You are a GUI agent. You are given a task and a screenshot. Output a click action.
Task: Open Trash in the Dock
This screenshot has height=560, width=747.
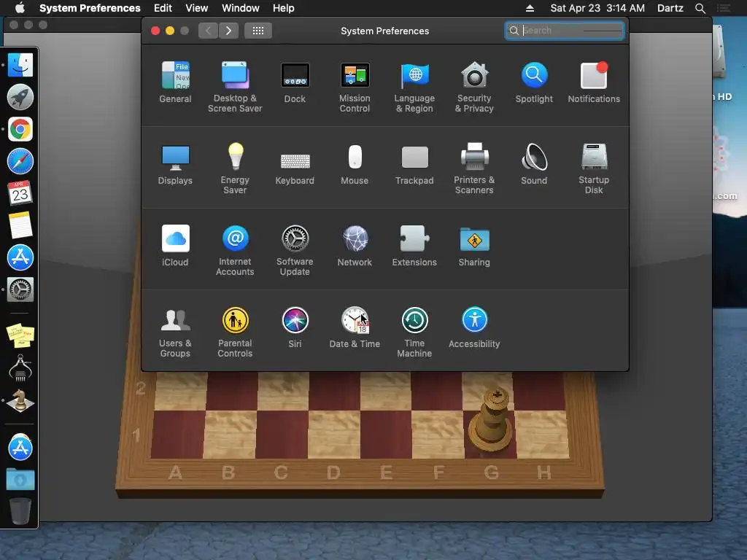20,511
